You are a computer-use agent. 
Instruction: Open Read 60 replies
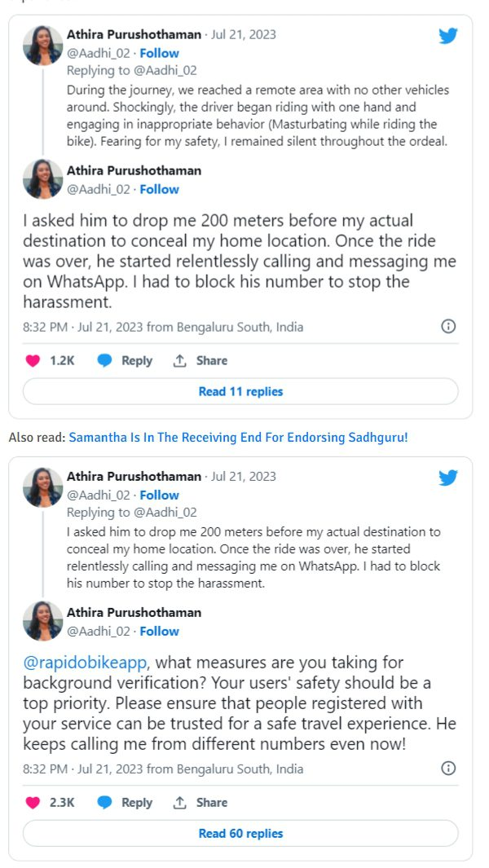[240, 834]
